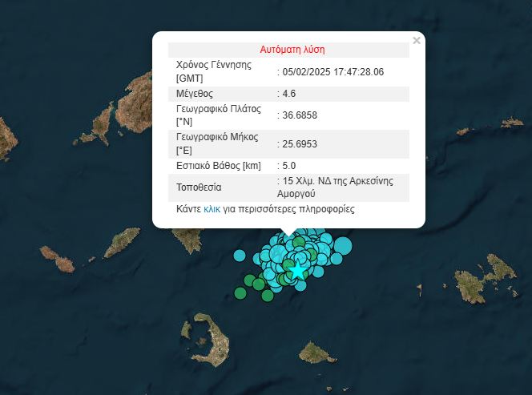The height and width of the screenshot is (395, 532).
Task: Click the focal depth value 5.0
Action: tap(289, 165)
